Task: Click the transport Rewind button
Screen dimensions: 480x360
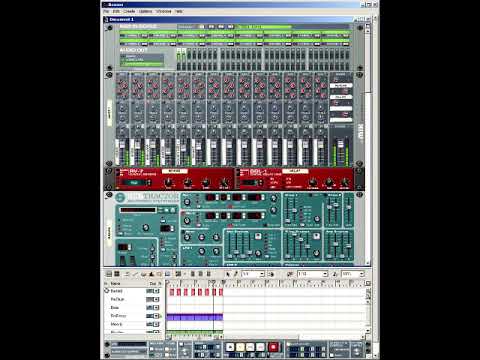Action: 251,347
